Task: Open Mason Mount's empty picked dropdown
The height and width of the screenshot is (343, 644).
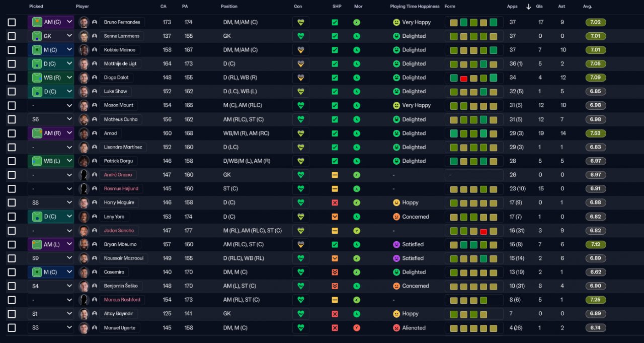Action: coord(51,106)
